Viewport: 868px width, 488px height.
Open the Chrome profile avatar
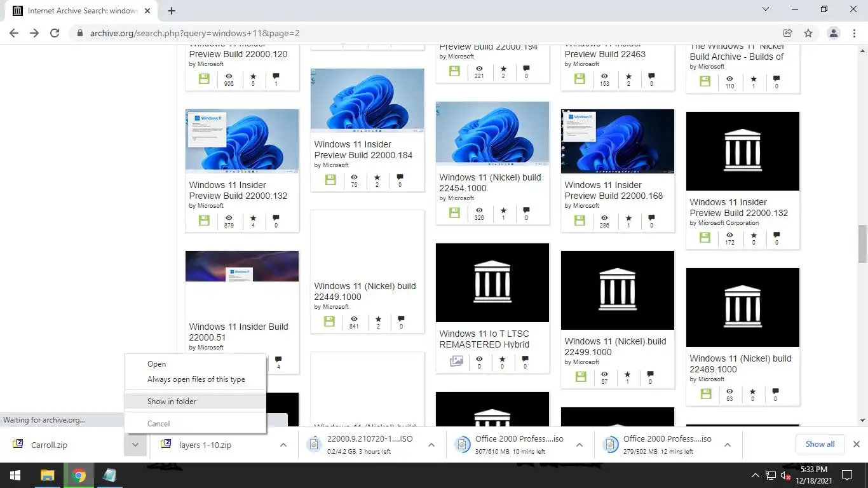click(x=834, y=33)
